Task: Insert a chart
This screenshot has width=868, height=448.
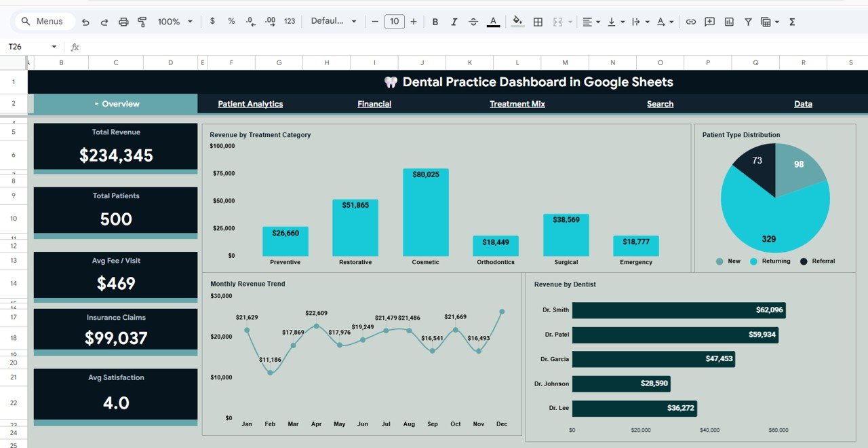Action: click(729, 22)
